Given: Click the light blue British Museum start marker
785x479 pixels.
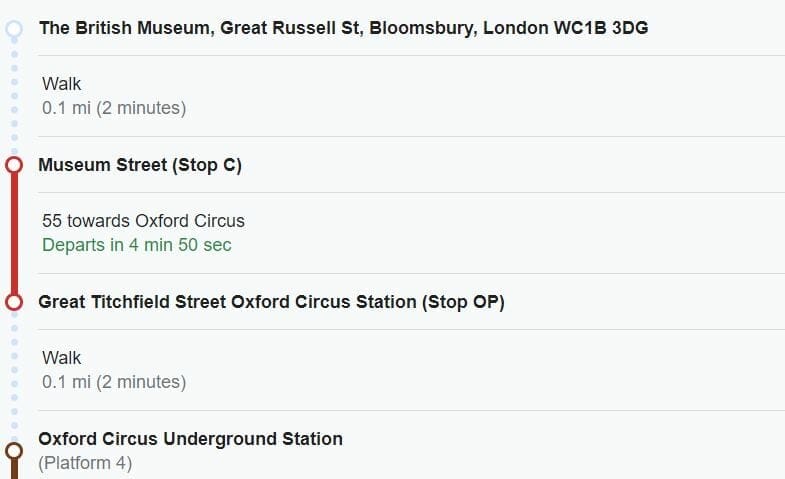Looking at the screenshot, I should pyautogui.click(x=14, y=29).
